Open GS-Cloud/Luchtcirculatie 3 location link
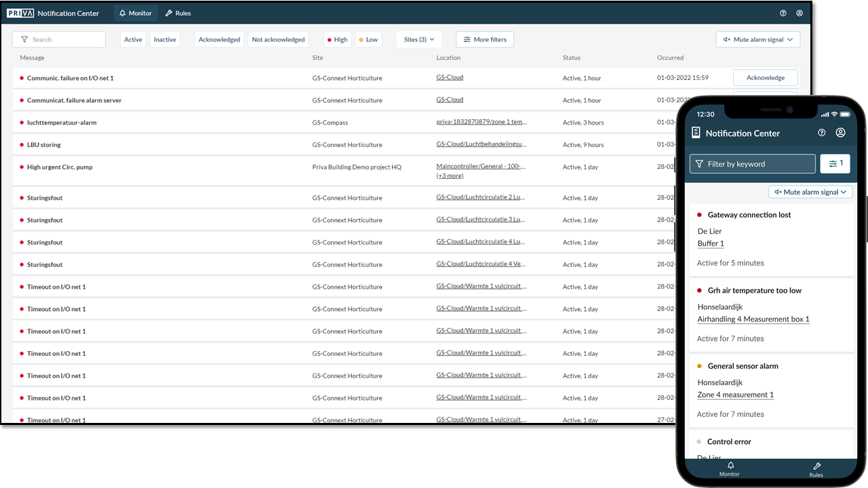This screenshot has height=488, width=868. [481, 220]
